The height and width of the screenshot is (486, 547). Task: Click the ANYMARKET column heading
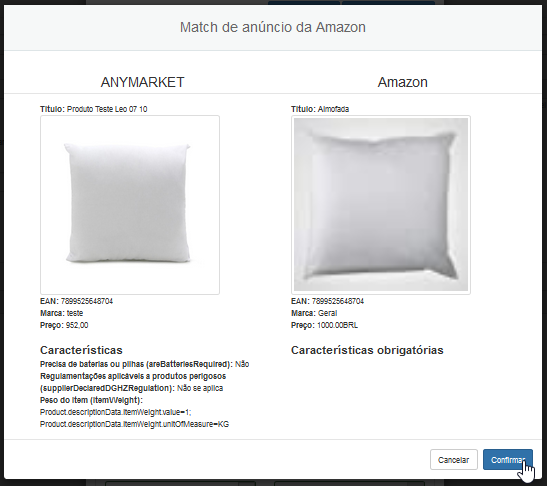point(142,82)
